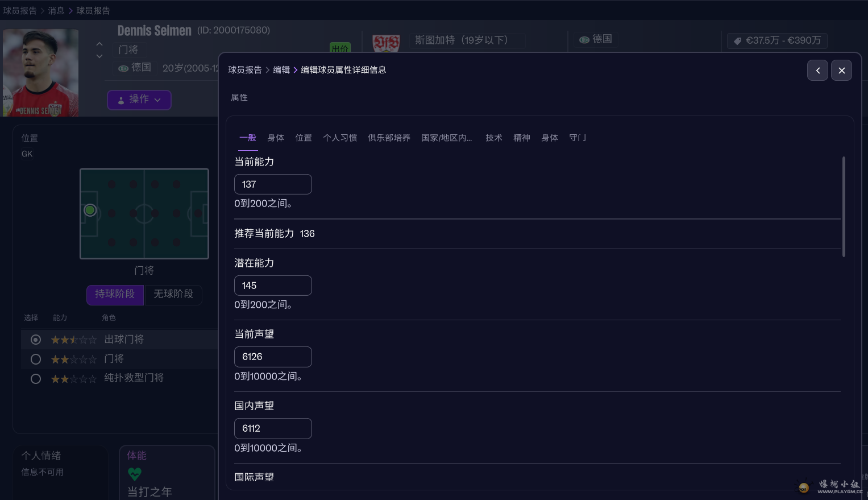
Task: Click the 编辑 breadcrumb link
Action: 281,70
